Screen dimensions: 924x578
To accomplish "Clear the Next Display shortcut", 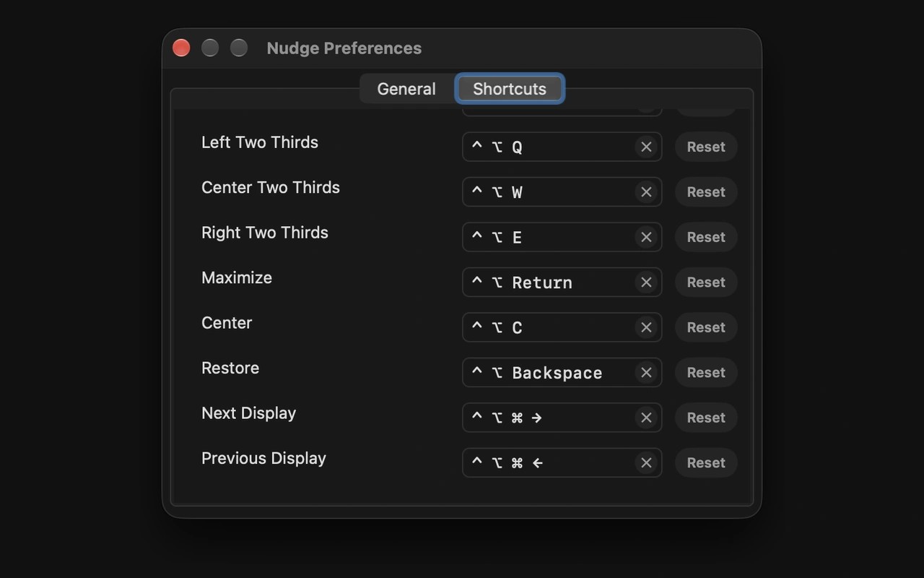I will click(x=646, y=418).
